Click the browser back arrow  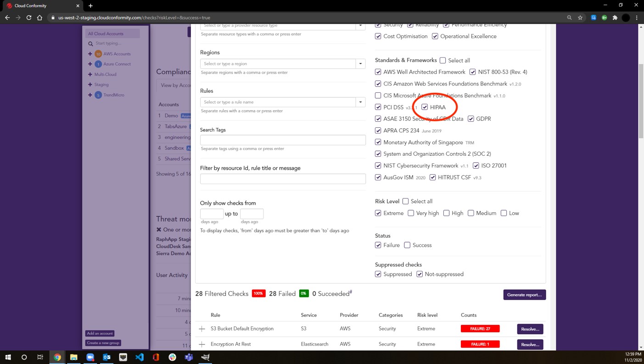point(7,17)
